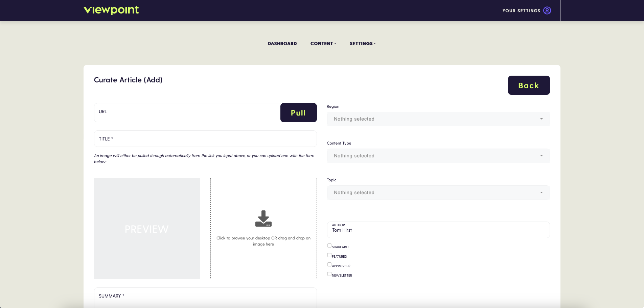This screenshot has height=308, width=644.
Task: Check the Approved? checkbox
Action: click(x=329, y=264)
